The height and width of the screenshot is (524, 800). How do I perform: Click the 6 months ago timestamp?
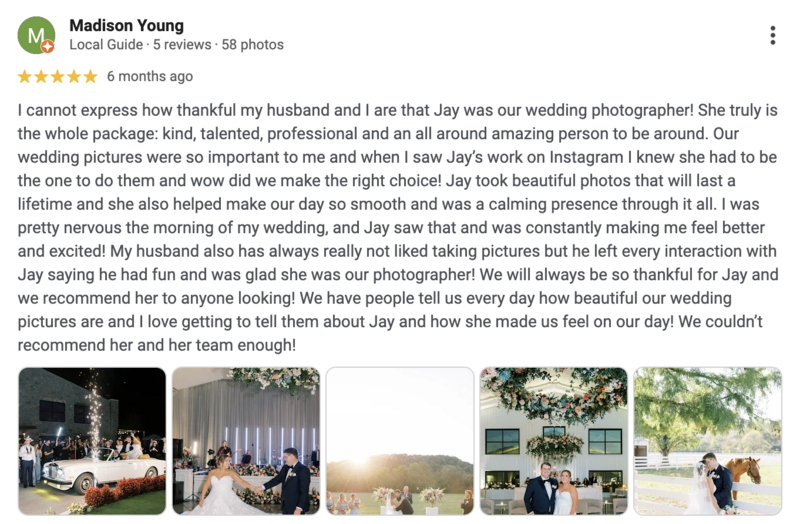pyautogui.click(x=150, y=76)
